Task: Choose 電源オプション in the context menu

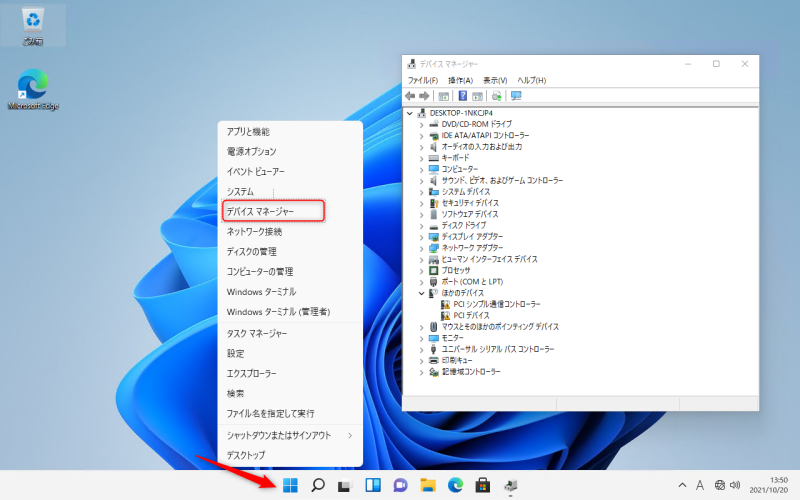Action: [290, 152]
